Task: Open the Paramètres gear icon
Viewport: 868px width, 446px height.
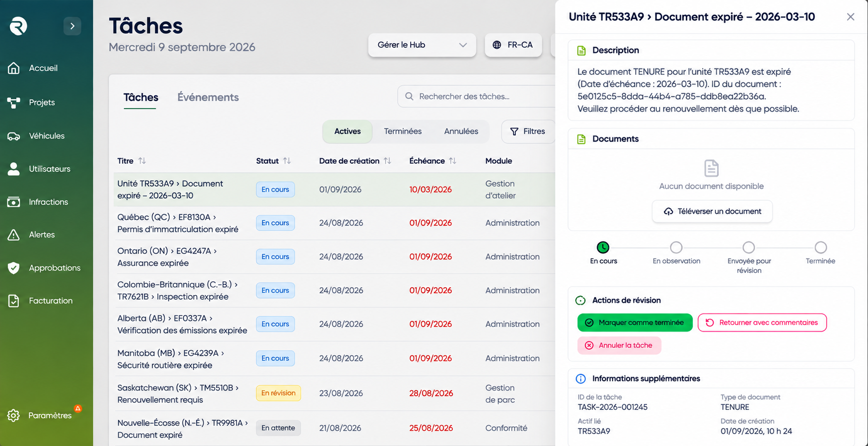Action: (x=14, y=415)
